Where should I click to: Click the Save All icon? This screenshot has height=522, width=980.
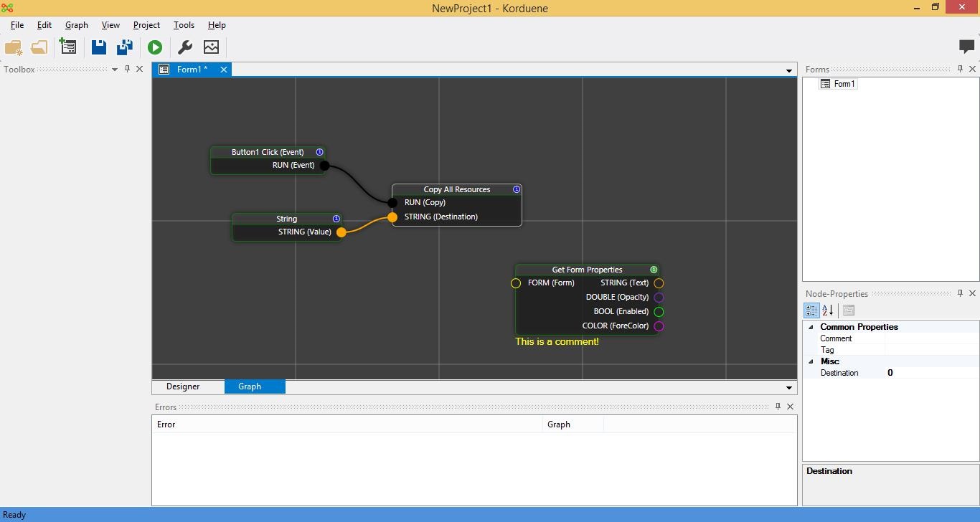[x=125, y=47]
